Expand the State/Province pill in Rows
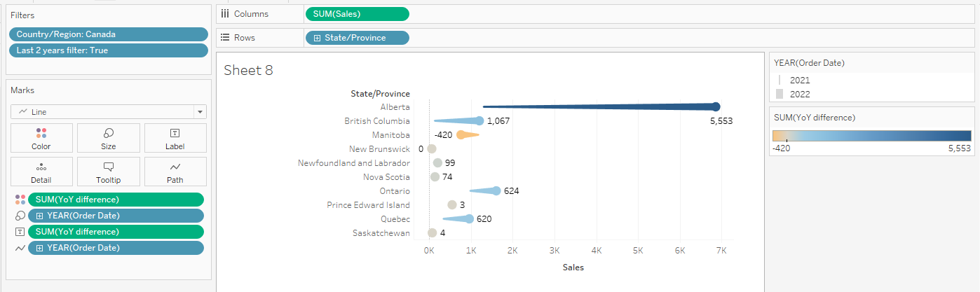Image resolution: width=980 pixels, height=292 pixels. [x=318, y=38]
